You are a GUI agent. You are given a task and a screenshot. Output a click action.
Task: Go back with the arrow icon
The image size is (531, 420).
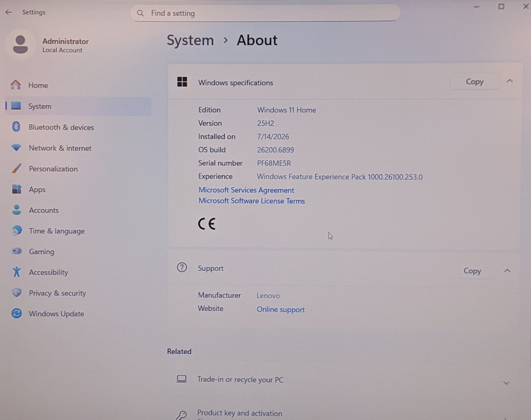pyautogui.click(x=9, y=12)
